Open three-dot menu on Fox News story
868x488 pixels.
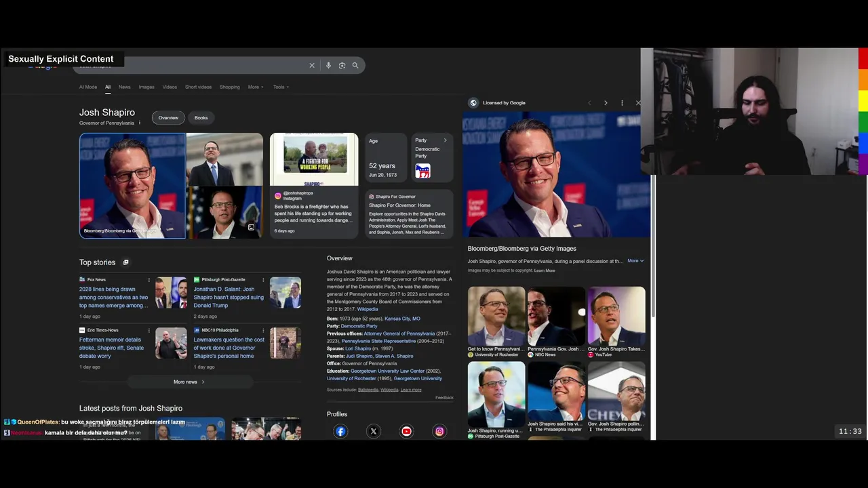coord(149,280)
